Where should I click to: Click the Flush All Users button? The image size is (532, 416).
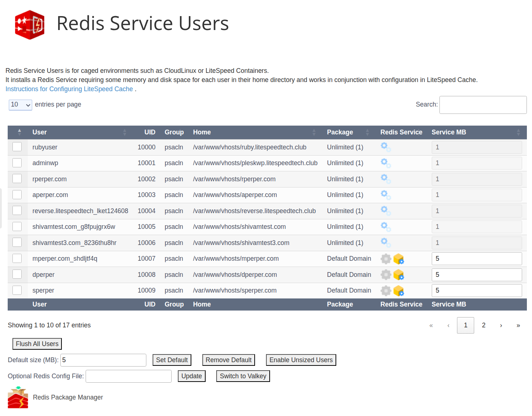(x=37, y=343)
